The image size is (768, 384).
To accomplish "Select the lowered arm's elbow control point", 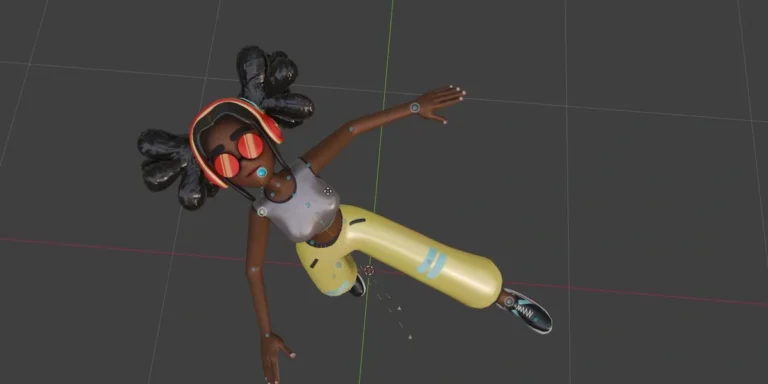I will [254, 269].
